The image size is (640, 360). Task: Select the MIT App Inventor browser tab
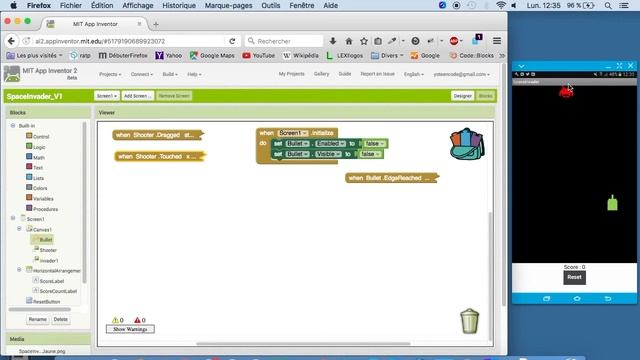pyautogui.click(x=95, y=24)
